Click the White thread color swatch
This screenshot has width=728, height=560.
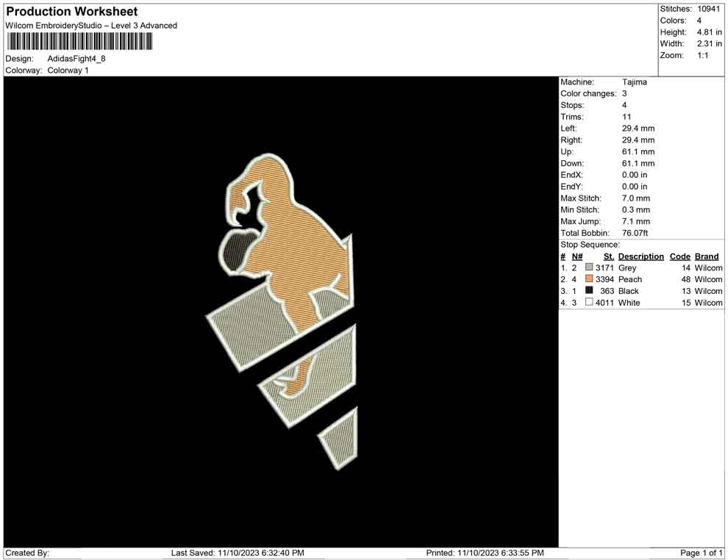[x=589, y=302]
